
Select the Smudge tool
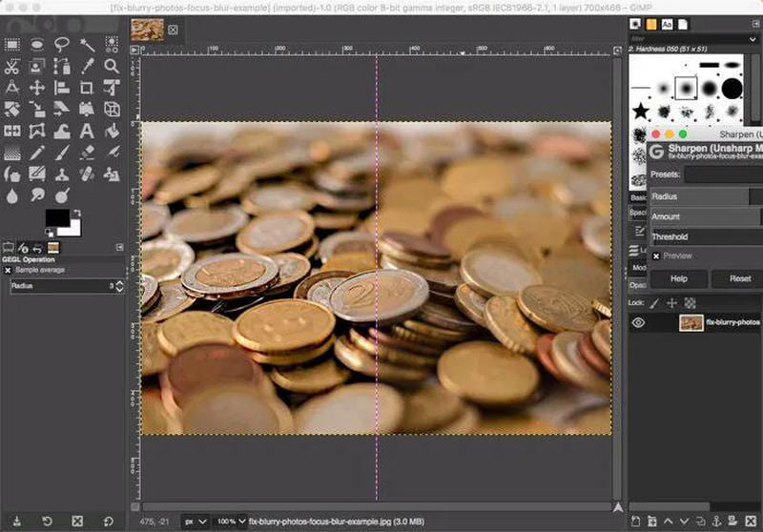click(37, 196)
